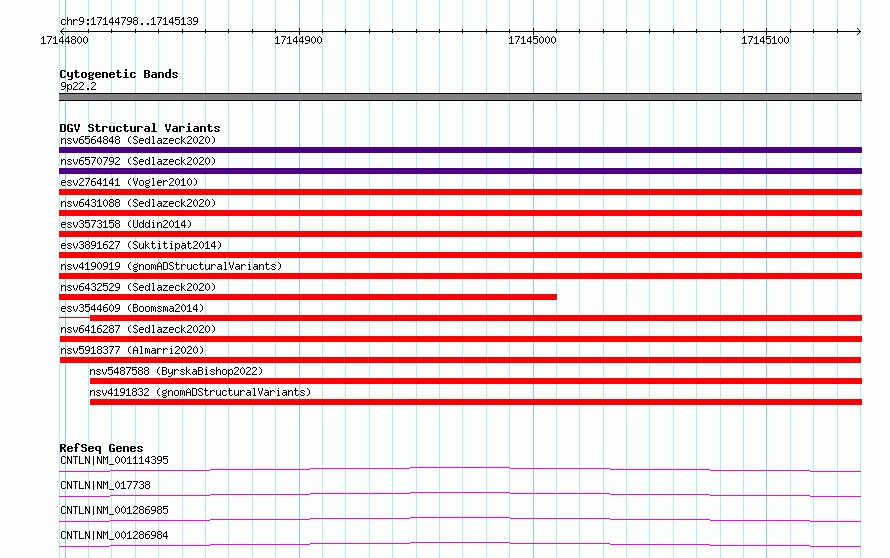Viewport: 890px width, 558px height.
Task: Open the nsv6416287 (Sedlazeck2020) label
Action: tap(138, 329)
